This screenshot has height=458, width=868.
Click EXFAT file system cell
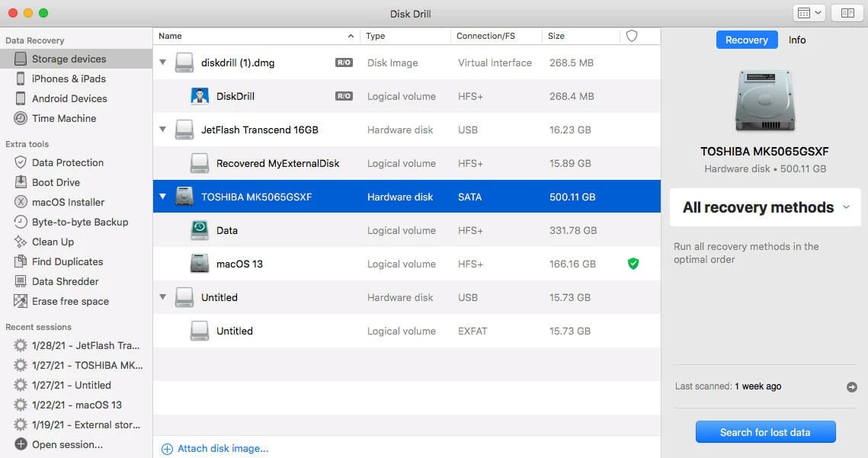coord(472,331)
